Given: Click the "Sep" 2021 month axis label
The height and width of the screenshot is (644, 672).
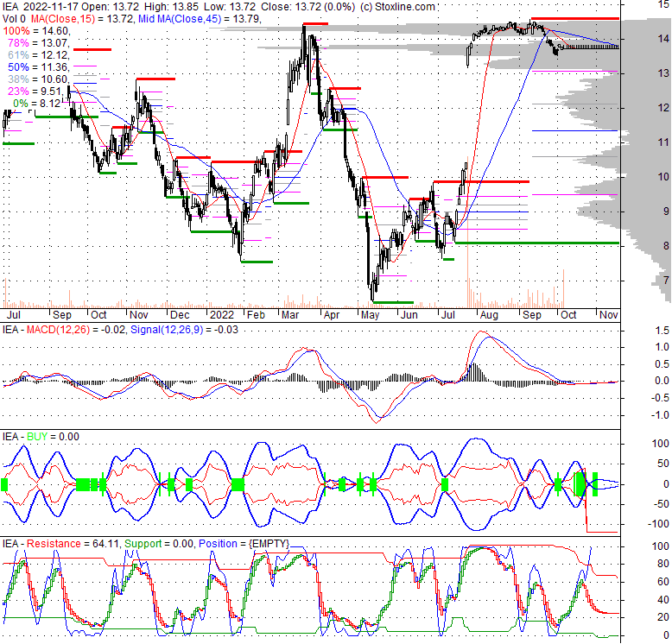Looking at the screenshot, I should pos(61,315).
